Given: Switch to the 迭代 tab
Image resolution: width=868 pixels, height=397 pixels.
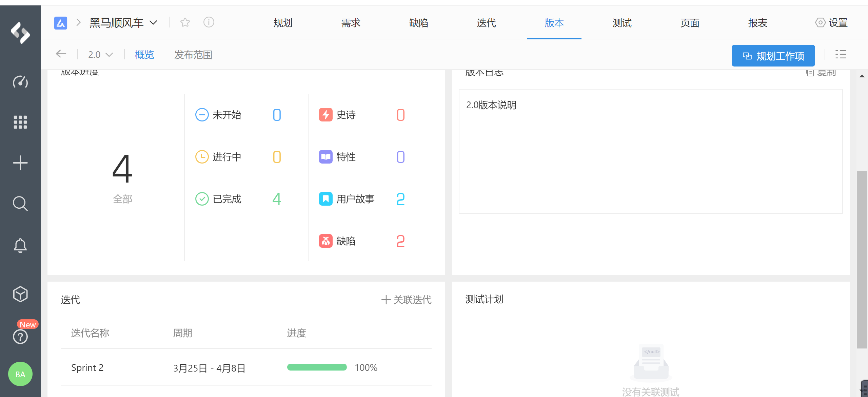Looking at the screenshot, I should tap(486, 23).
